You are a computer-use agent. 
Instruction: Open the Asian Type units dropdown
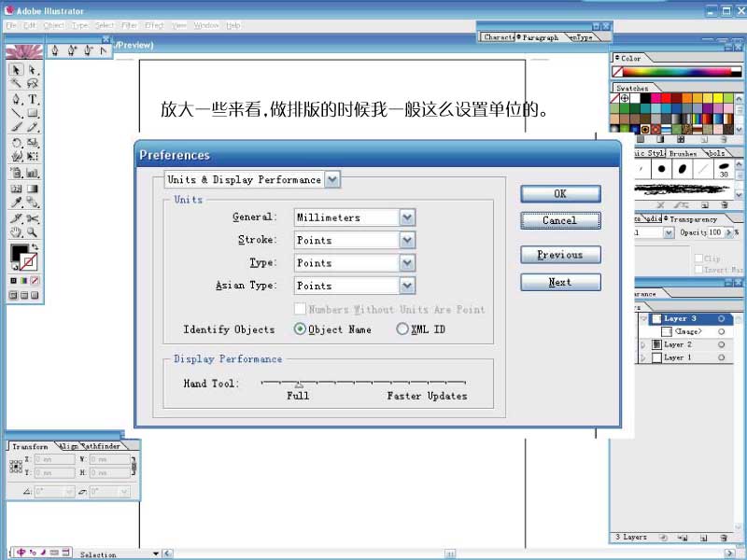click(407, 286)
